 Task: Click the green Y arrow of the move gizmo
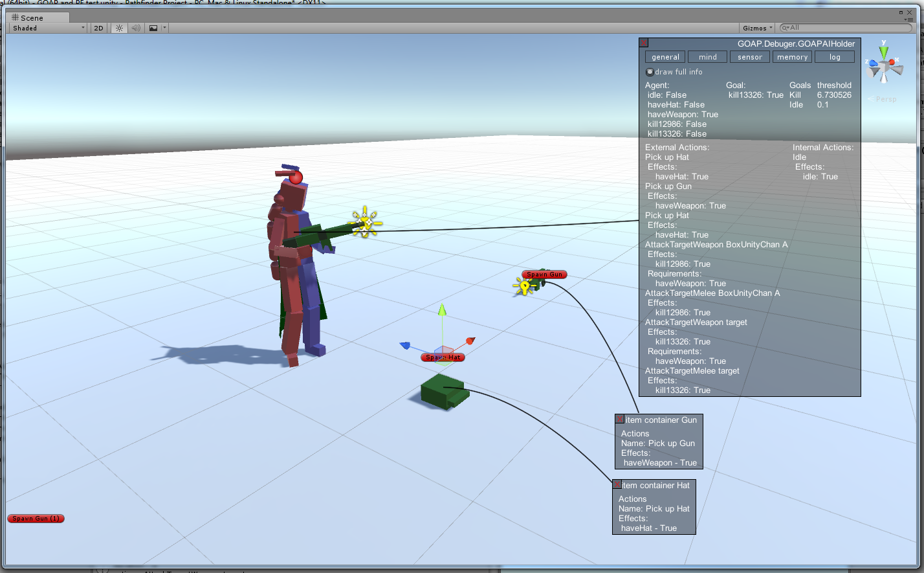[442, 311]
